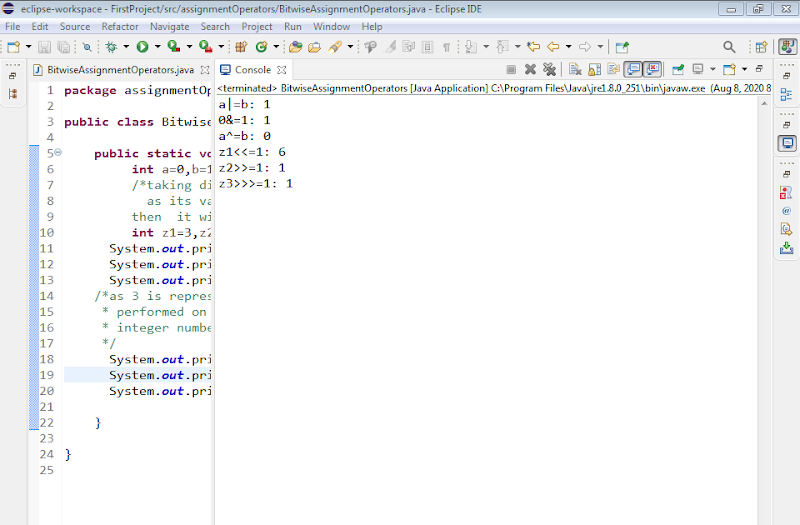Image resolution: width=800 pixels, height=525 pixels.
Task: Toggle Block Selection mode
Action: [428, 47]
